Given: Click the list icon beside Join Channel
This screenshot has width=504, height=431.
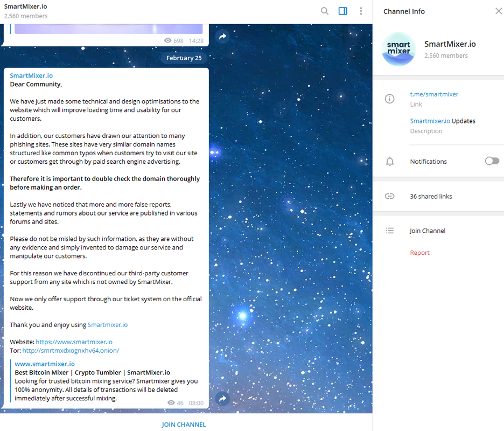Looking at the screenshot, I should pyautogui.click(x=389, y=231).
